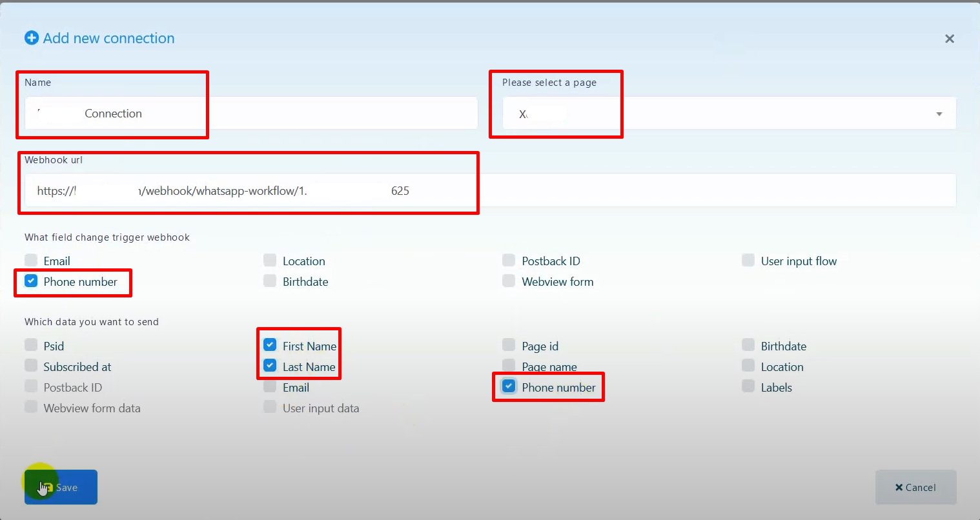Uncheck the First Name data checkbox
Screen dimensions: 980x520
click(x=270, y=346)
